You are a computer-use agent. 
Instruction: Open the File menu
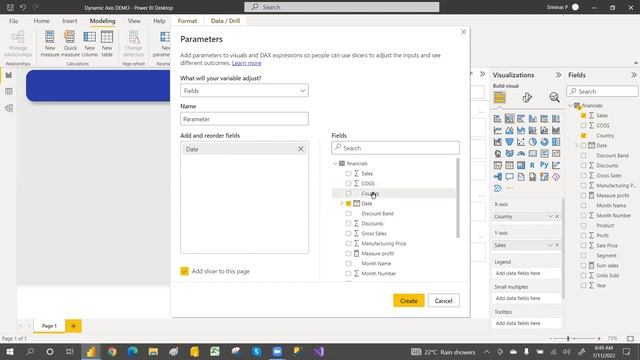(13, 21)
